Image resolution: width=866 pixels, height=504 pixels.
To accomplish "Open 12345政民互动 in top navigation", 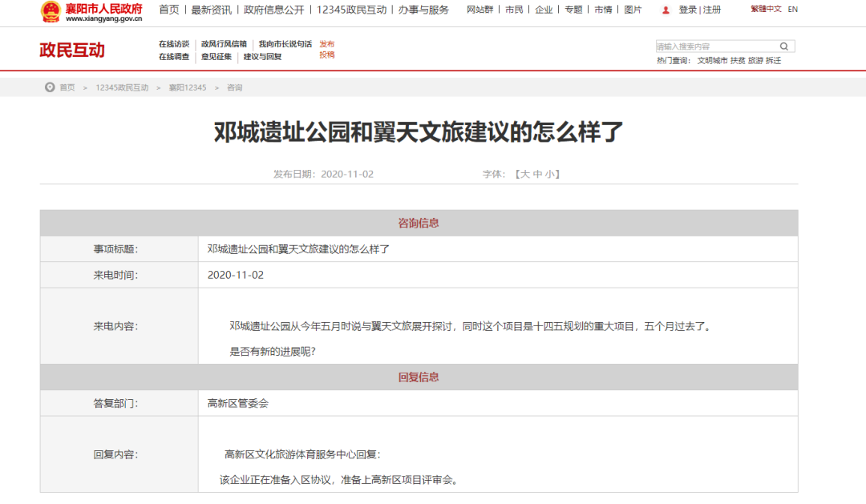I will pyautogui.click(x=353, y=10).
